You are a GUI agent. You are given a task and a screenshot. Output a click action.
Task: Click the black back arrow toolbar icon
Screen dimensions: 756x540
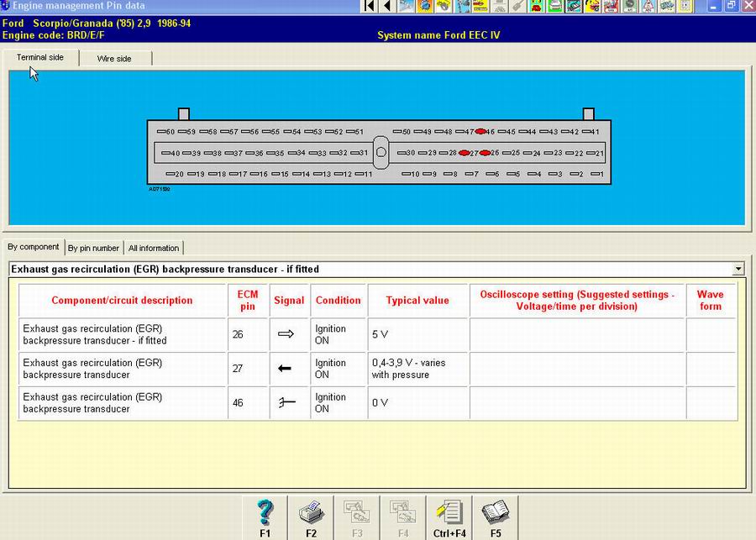pyautogui.click(x=387, y=6)
